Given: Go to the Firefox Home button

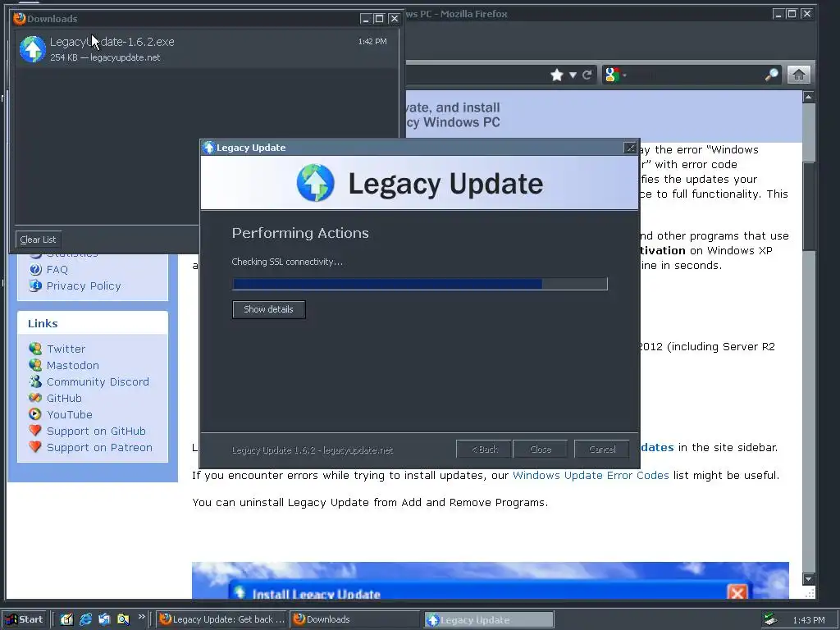Looking at the screenshot, I should pyautogui.click(x=799, y=75).
